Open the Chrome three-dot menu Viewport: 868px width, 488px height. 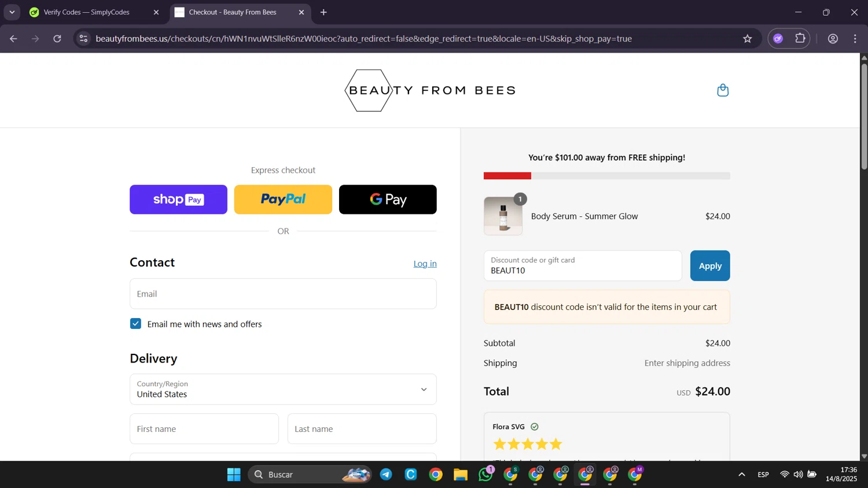(855, 39)
